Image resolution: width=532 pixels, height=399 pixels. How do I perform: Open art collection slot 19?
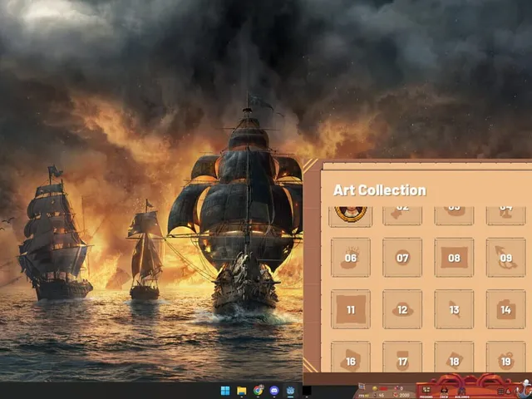pyautogui.click(x=506, y=357)
